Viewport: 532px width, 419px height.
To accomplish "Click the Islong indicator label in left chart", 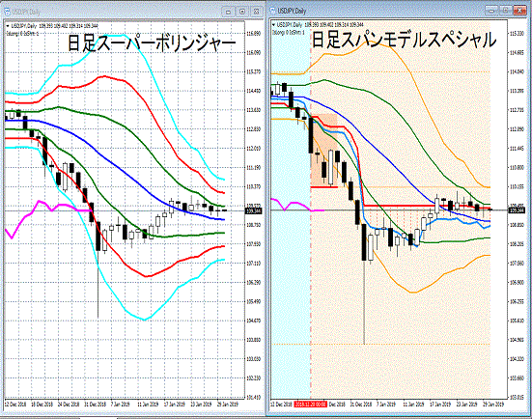I will click(x=22, y=33).
